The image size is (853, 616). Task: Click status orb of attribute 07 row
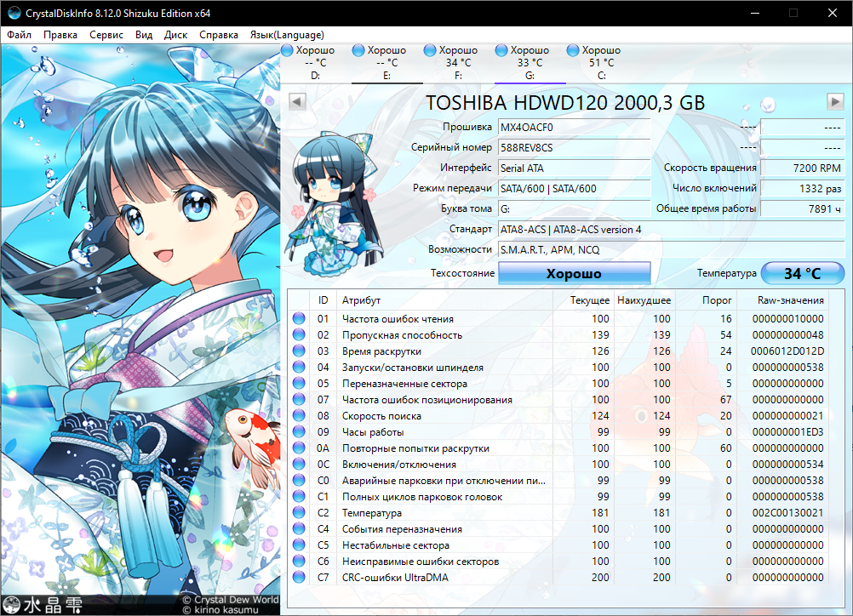[x=299, y=400]
